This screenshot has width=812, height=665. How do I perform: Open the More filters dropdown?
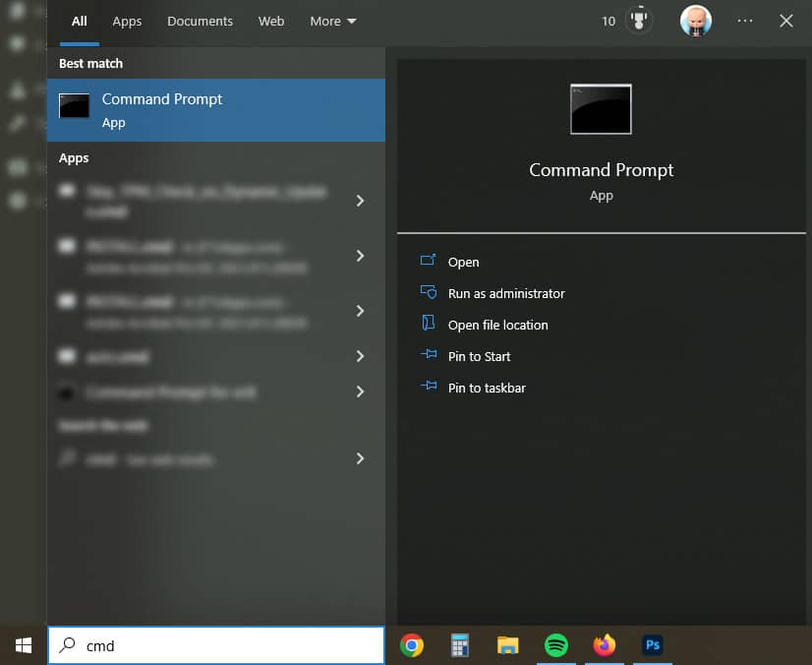(332, 20)
